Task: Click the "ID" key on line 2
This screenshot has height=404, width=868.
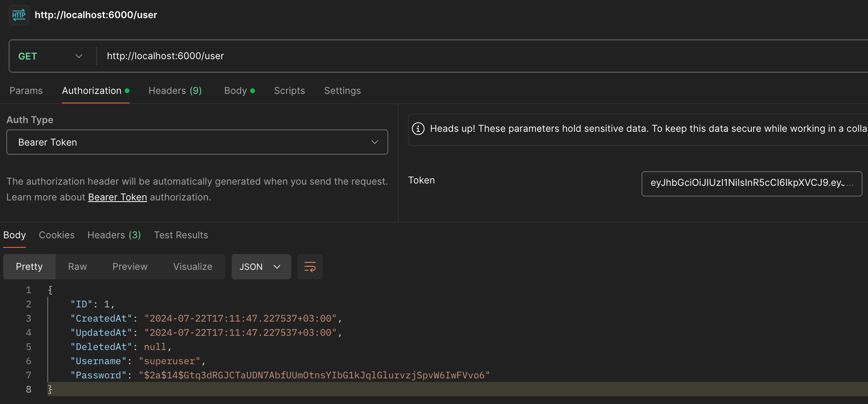Action: (x=81, y=304)
